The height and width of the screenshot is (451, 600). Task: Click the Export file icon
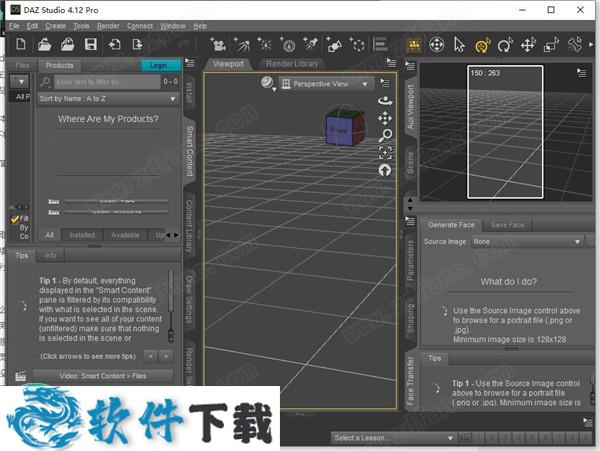click(x=137, y=44)
